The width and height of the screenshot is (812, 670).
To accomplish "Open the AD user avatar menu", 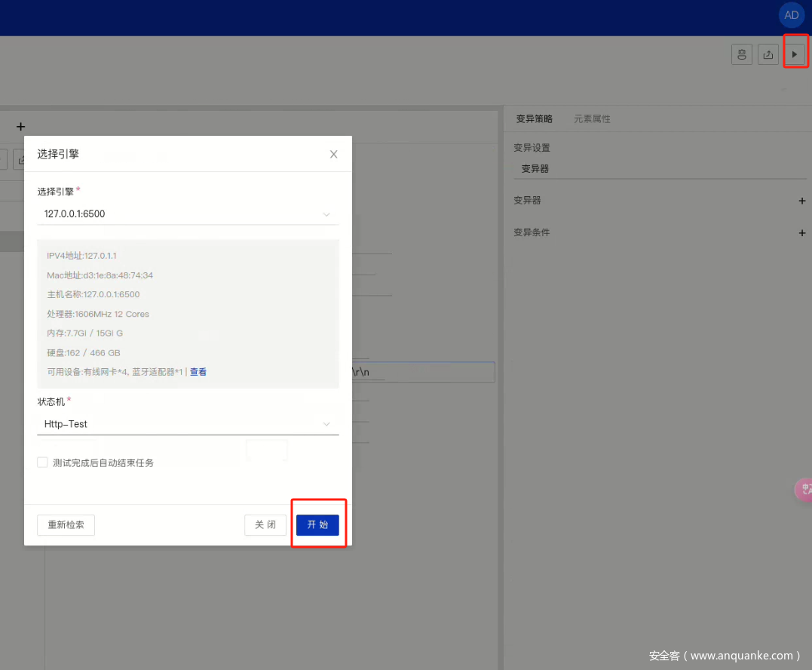I will tap(791, 15).
